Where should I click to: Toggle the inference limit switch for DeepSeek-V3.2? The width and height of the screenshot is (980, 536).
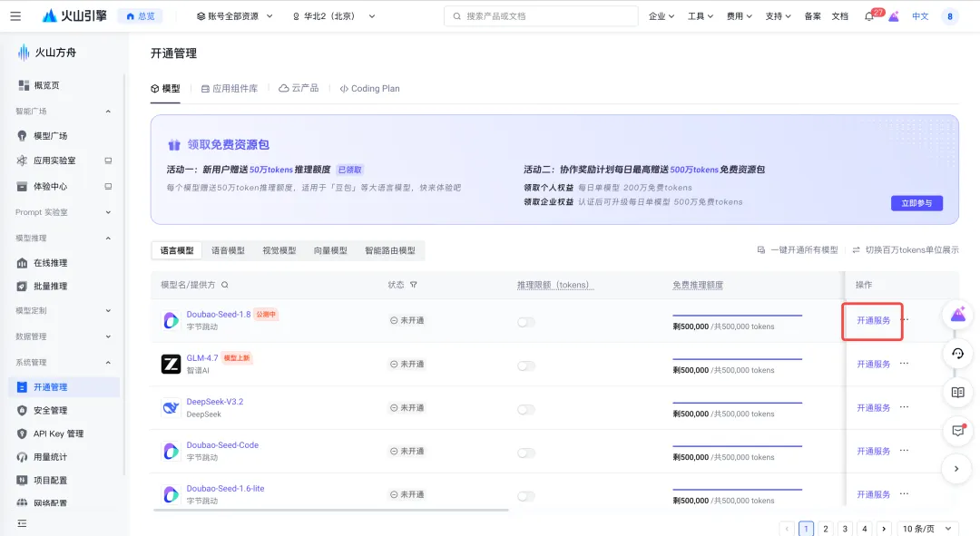point(526,410)
